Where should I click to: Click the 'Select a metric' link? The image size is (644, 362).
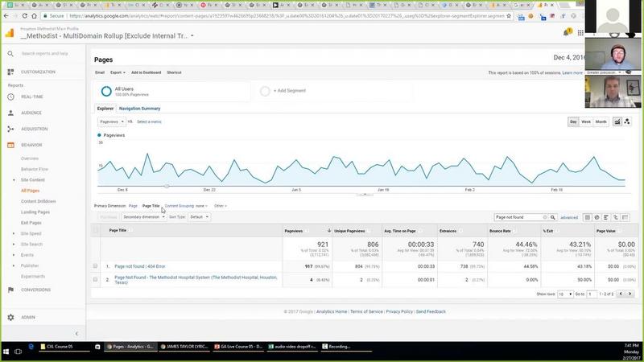(149, 122)
